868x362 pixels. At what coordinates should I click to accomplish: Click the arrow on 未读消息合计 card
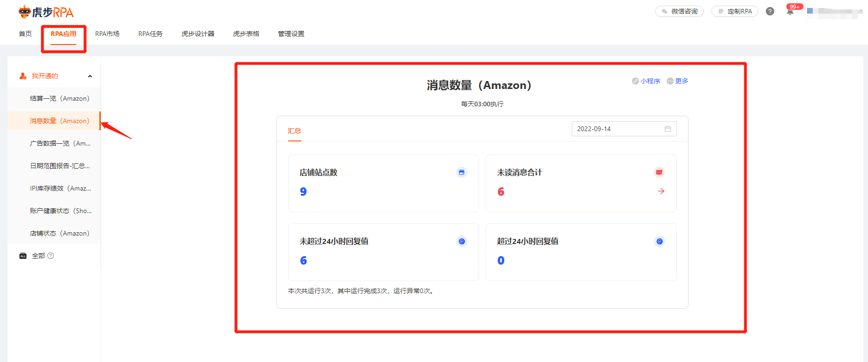[x=661, y=191]
